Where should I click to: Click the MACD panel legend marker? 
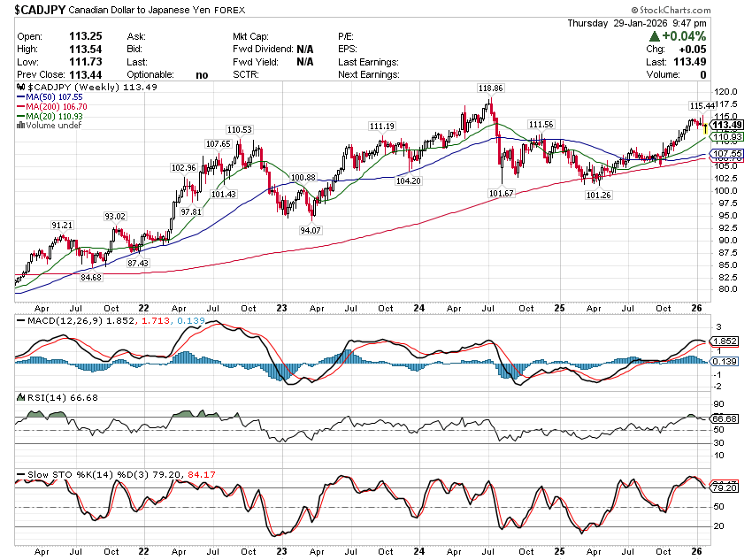[x=19, y=318]
